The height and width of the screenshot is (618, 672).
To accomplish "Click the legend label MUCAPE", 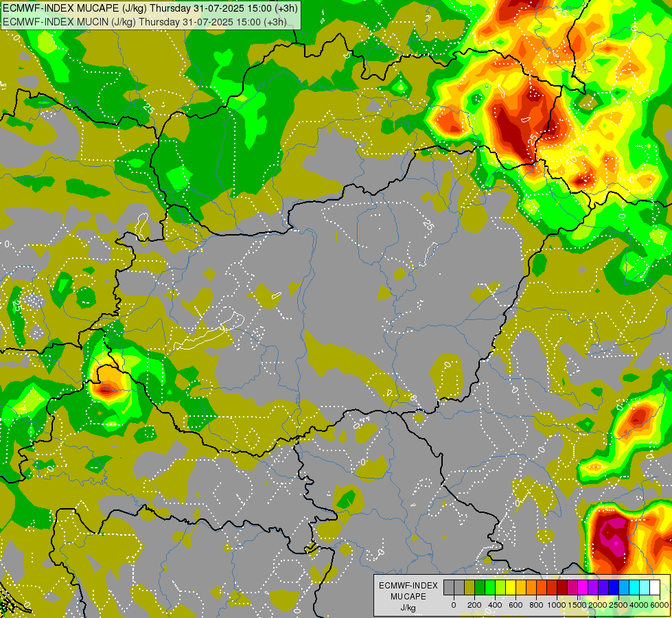I will coord(408,597).
